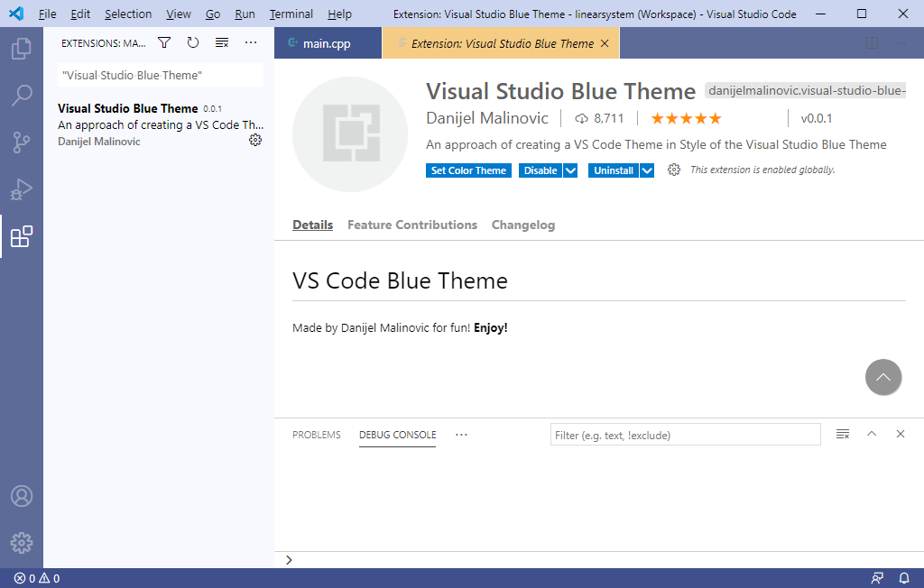Open the View menu

(178, 14)
